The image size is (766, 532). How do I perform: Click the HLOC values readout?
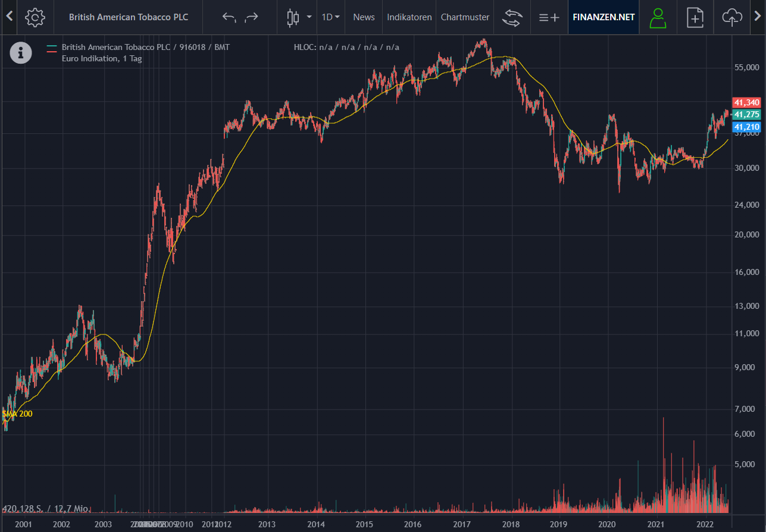(x=346, y=47)
